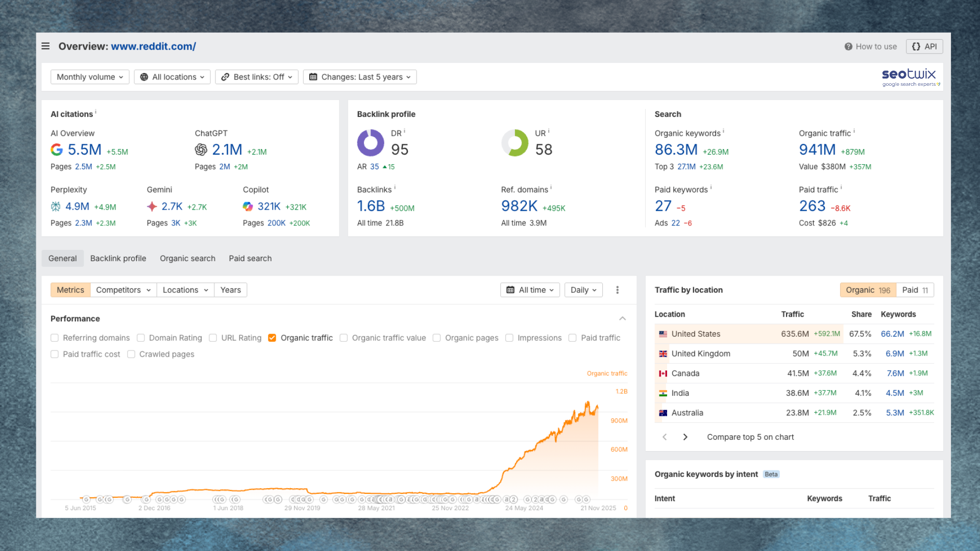Open the www.reddit.com link
Viewport: 980px width, 551px height.
coord(153,46)
